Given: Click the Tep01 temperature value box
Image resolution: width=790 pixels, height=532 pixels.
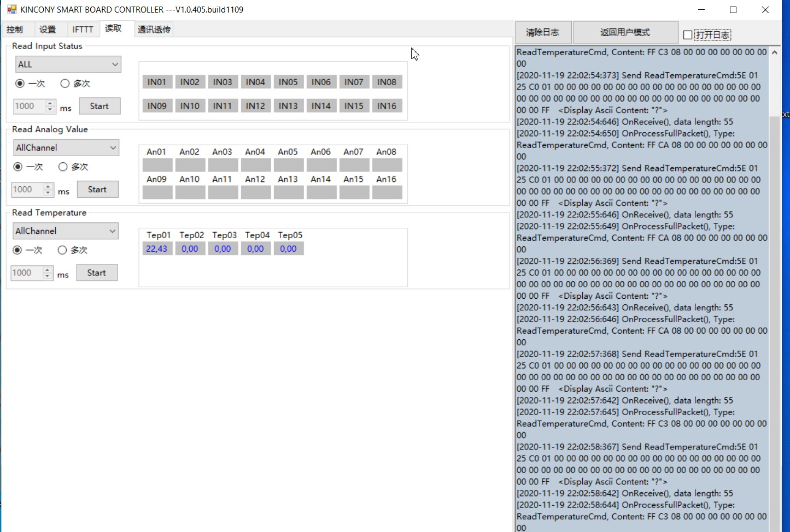Looking at the screenshot, I should point(157,249).
